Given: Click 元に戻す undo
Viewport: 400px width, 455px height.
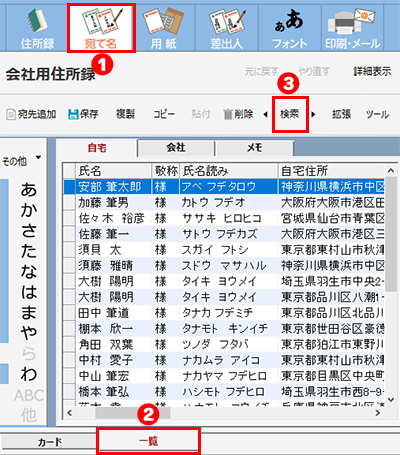Looking at the screenshot, I should coord(261,71).
